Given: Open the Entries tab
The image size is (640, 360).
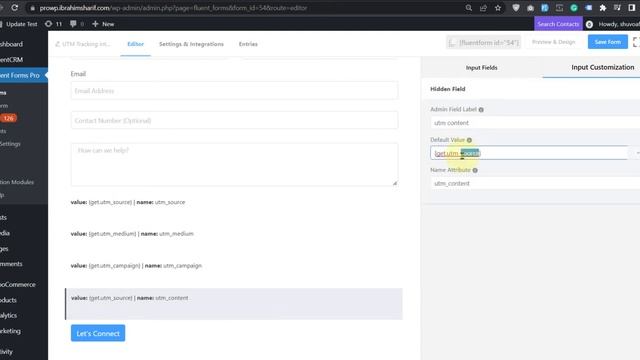Looking at the screenshot, I should click(x=248, y=44).
